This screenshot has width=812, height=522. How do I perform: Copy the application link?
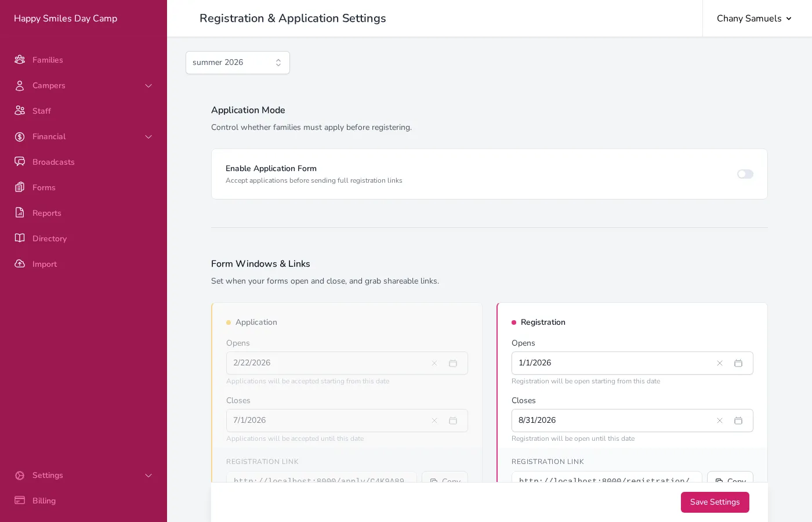click(445, 477)
